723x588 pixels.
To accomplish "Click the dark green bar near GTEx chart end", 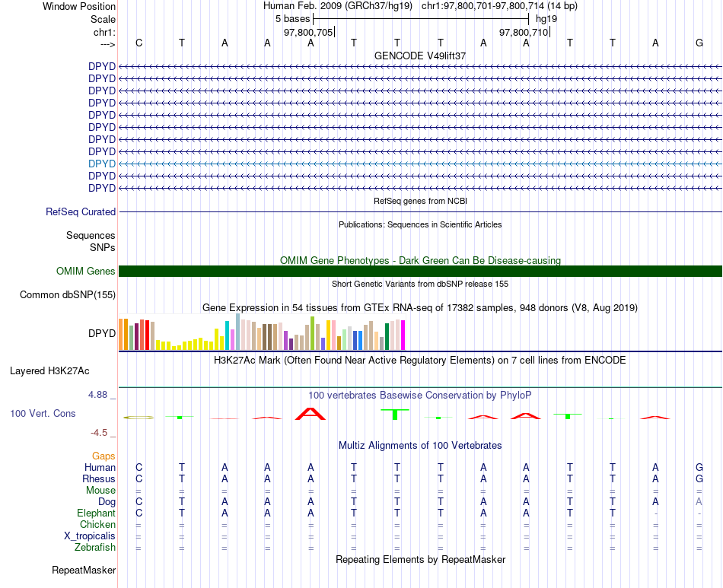I will tap(387, 336).
